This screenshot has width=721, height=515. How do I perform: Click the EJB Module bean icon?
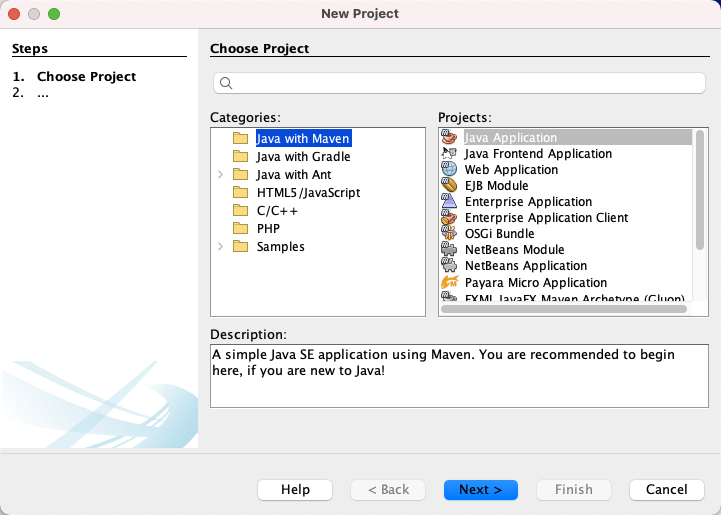pos(449,185)
